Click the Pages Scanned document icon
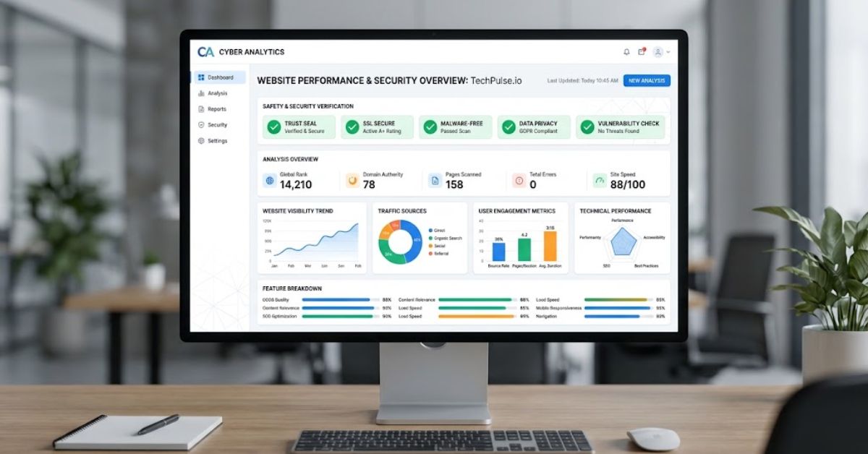 435,180
